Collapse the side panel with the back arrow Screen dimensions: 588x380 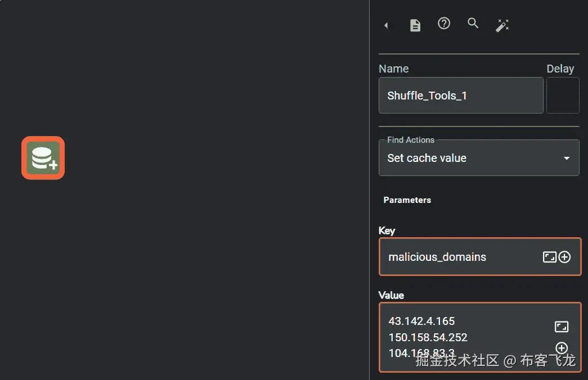[386, 25]
